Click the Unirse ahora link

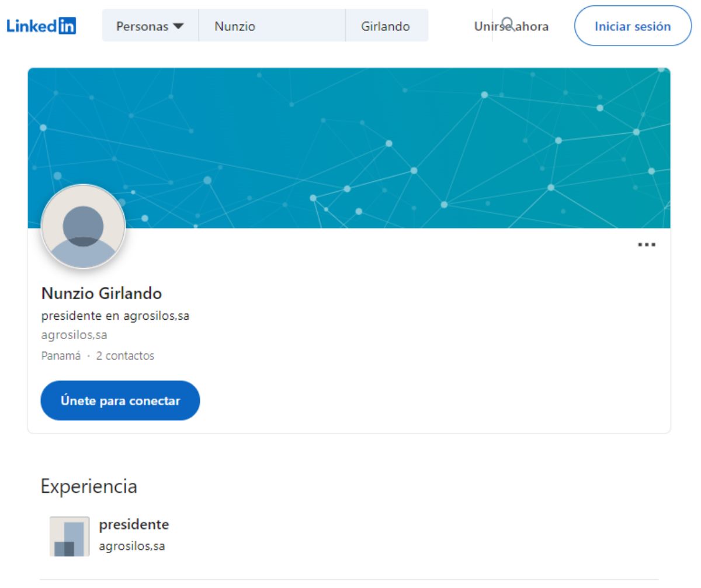pyautogui.click(x=511, y=26)
